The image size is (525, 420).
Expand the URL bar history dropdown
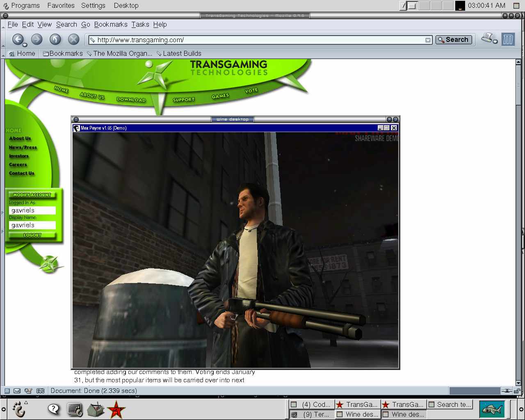pos(428,40)
